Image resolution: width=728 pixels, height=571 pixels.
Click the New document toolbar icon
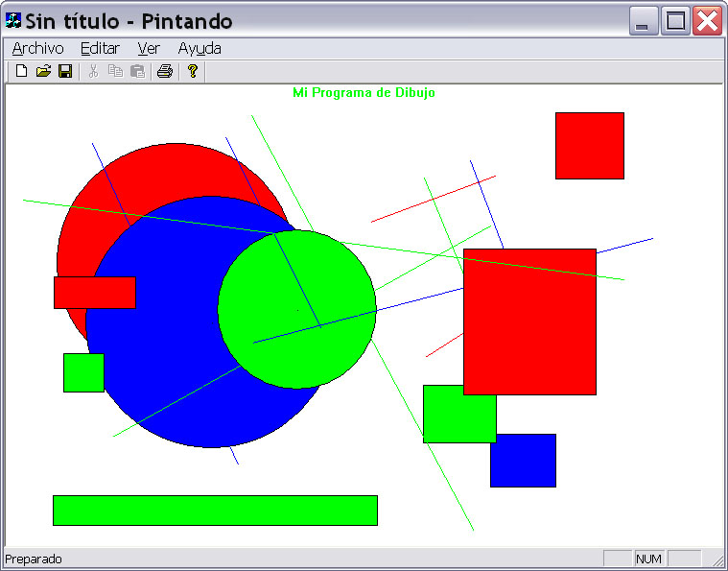pos(21,71)
